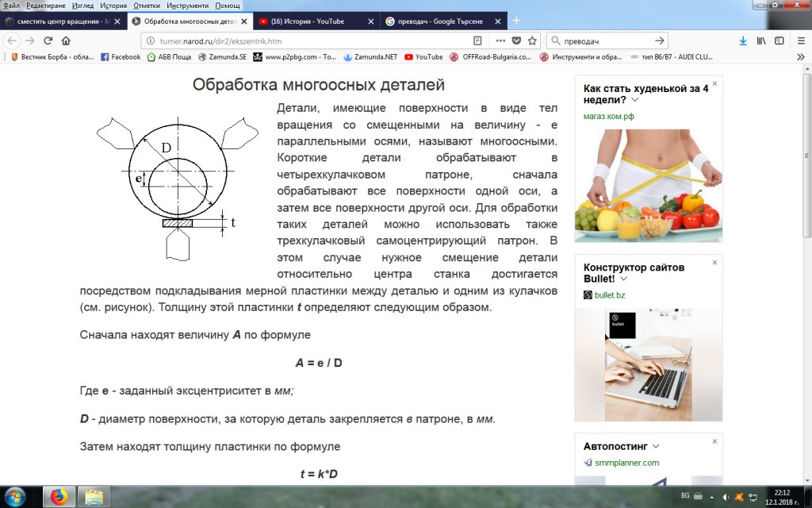This screenshot has width=812, height=508.
Task: Expand the Автопостинг ad chevron
Action: [656, 446]
